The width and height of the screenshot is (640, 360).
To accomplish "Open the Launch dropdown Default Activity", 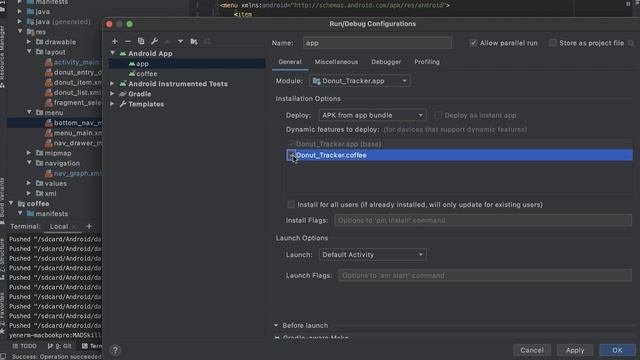I will 372,255.
